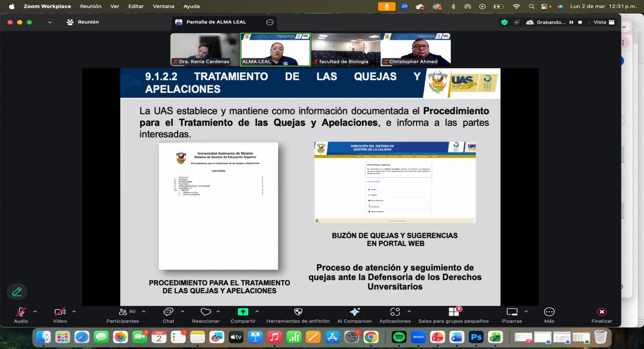Unmute audio with the microphone icon
Image resolution: width=644 pixels, height=349 pixels.
click(21, 312)
